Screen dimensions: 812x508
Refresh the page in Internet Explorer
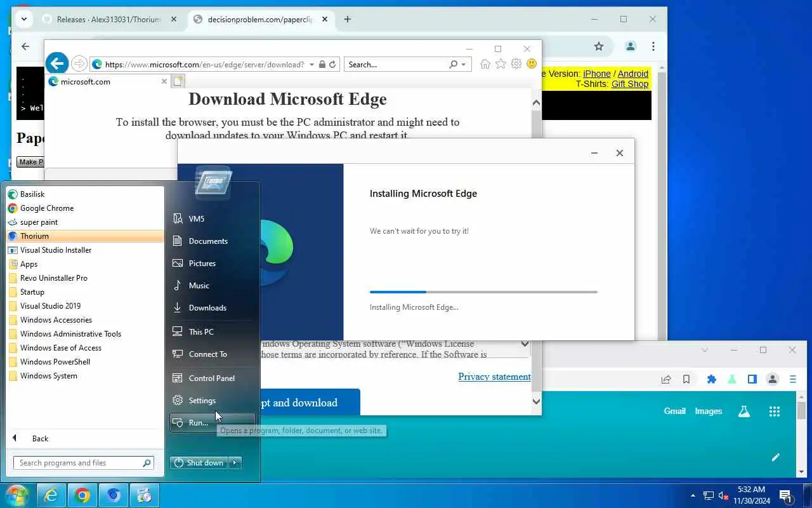tap(332, 64)
